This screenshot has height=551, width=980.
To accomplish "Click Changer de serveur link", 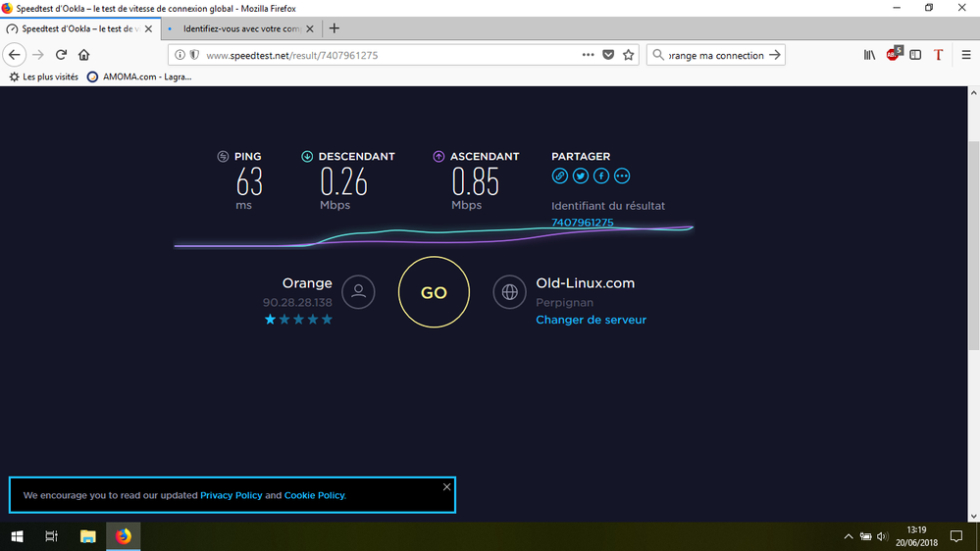I will [591, 320].
